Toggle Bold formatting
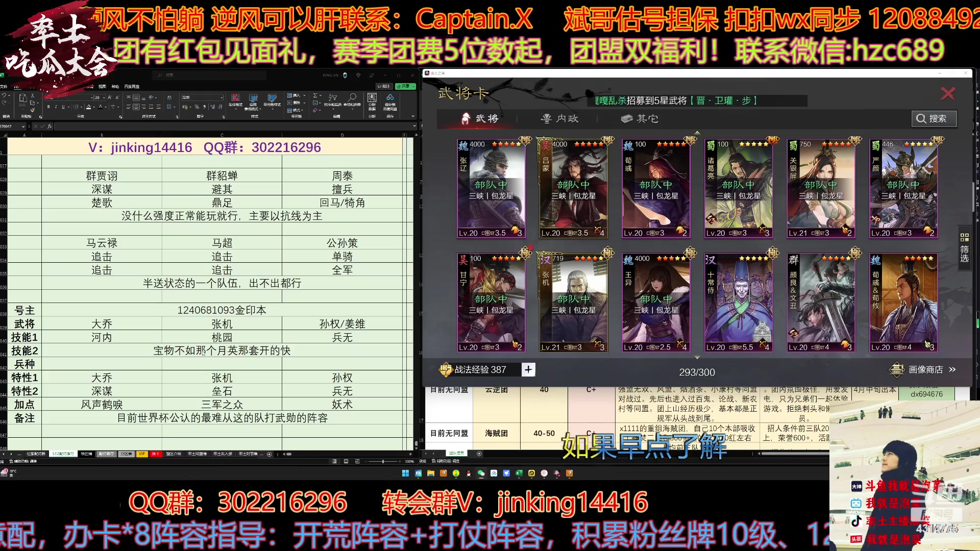Viewport: 980px width, 551px height. tap(48, 107)
